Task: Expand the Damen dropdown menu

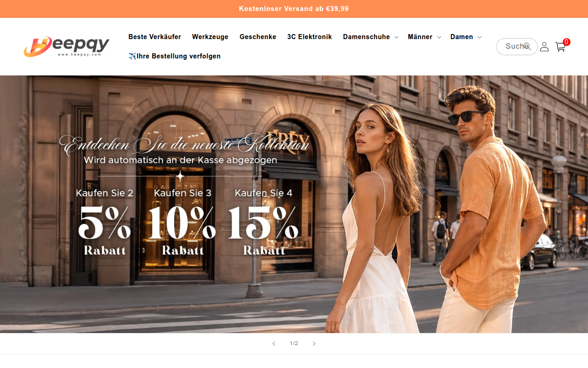Action: coord(466,37)
